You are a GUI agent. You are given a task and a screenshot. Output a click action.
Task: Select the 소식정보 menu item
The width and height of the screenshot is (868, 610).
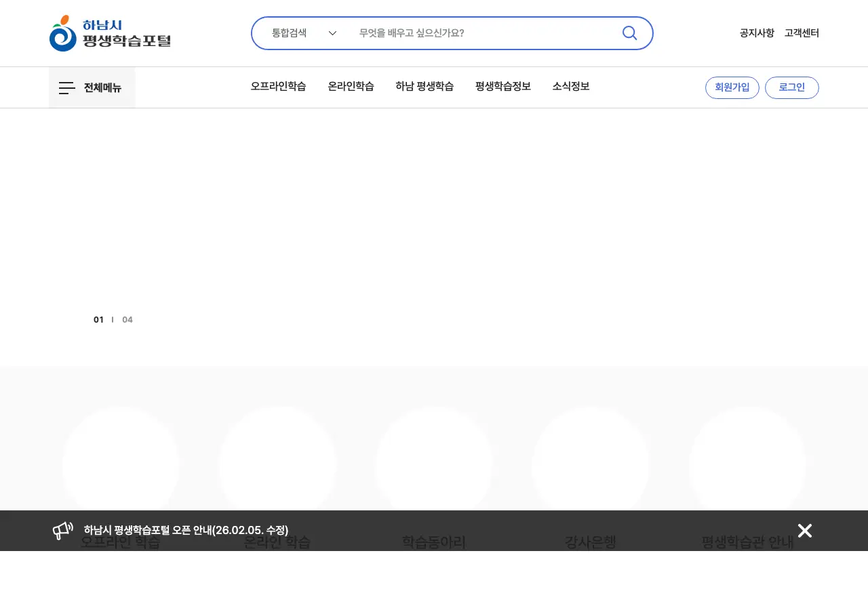click(x=570, y=87)
